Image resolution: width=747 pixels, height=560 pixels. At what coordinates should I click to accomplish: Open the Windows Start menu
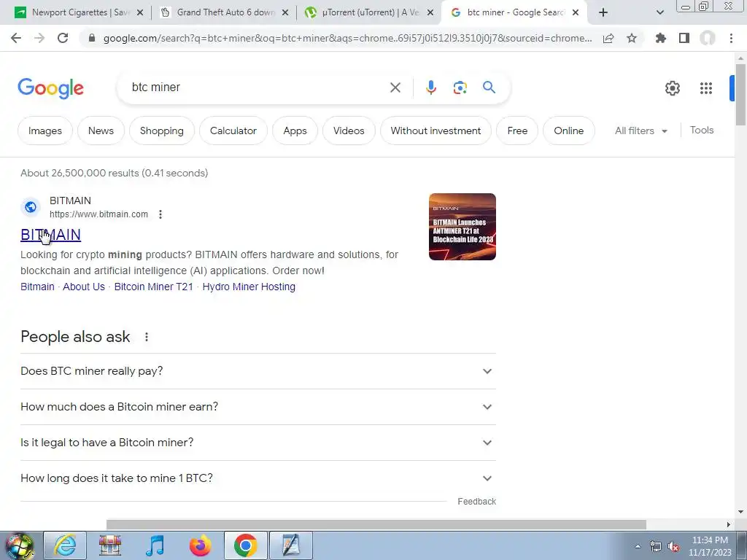20,546
